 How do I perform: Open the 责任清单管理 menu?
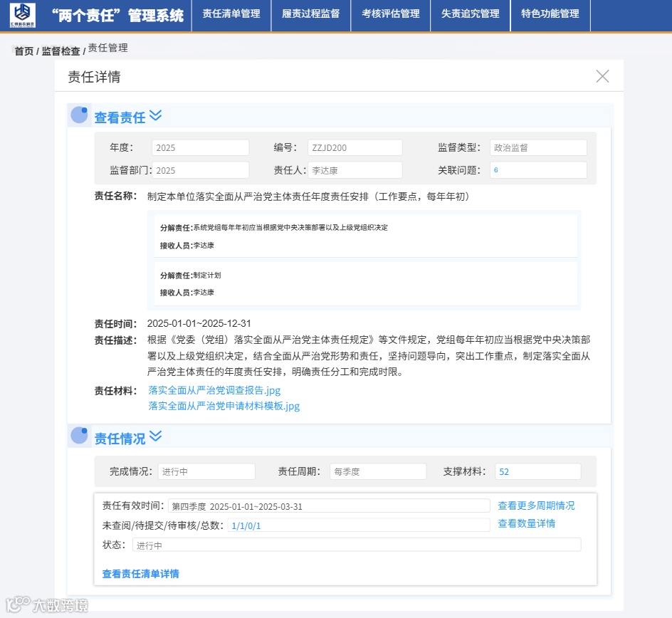pos(231,14)
